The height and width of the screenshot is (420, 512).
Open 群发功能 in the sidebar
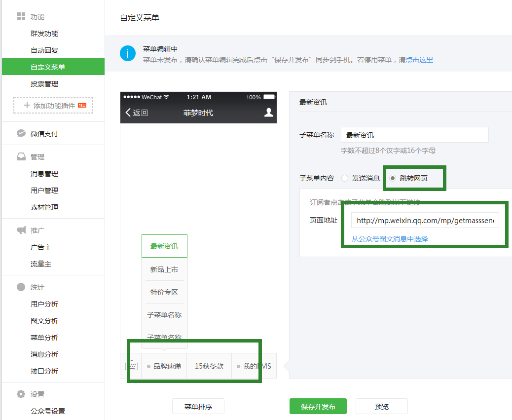44,34
